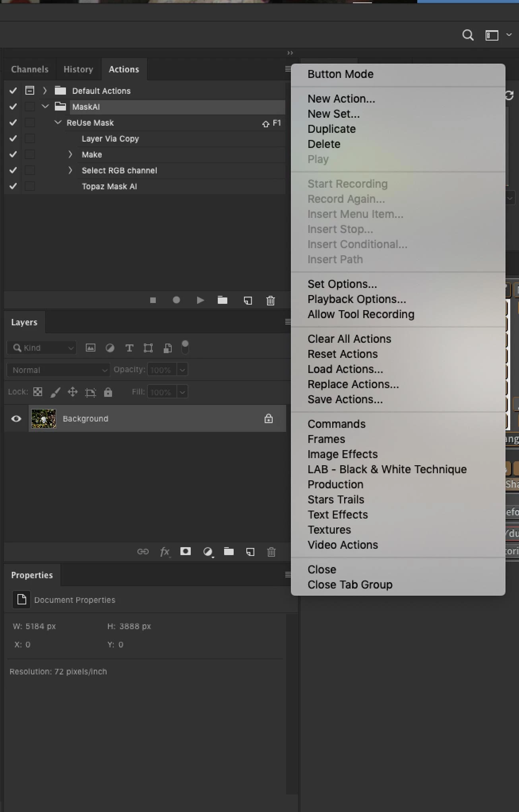Toggle dialog box for Default Actions
Viewport: 519px width, 812px height.
30,90
